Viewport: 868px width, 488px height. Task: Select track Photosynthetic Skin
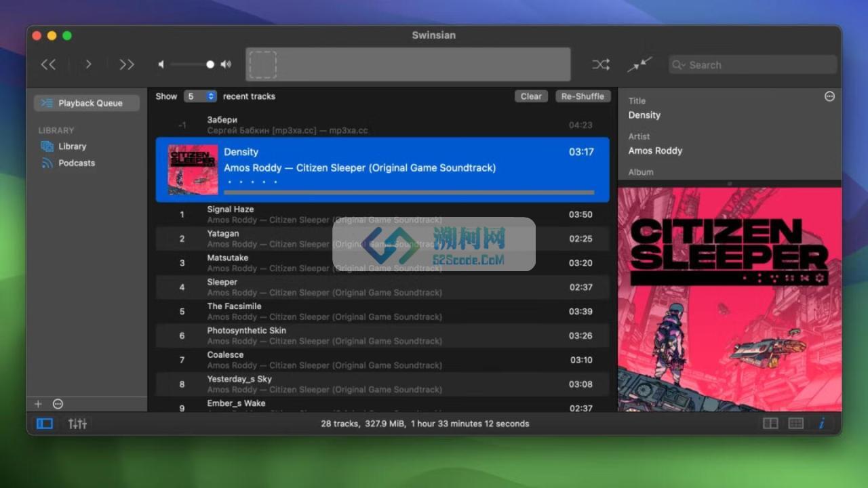click(382, 335)
